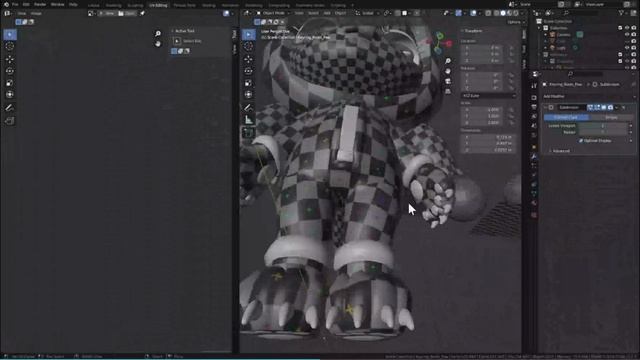The height and width of the screenshot is (360, 640).
Task: Disable Camera in renders via camera icon
Action: coord(633,35)
